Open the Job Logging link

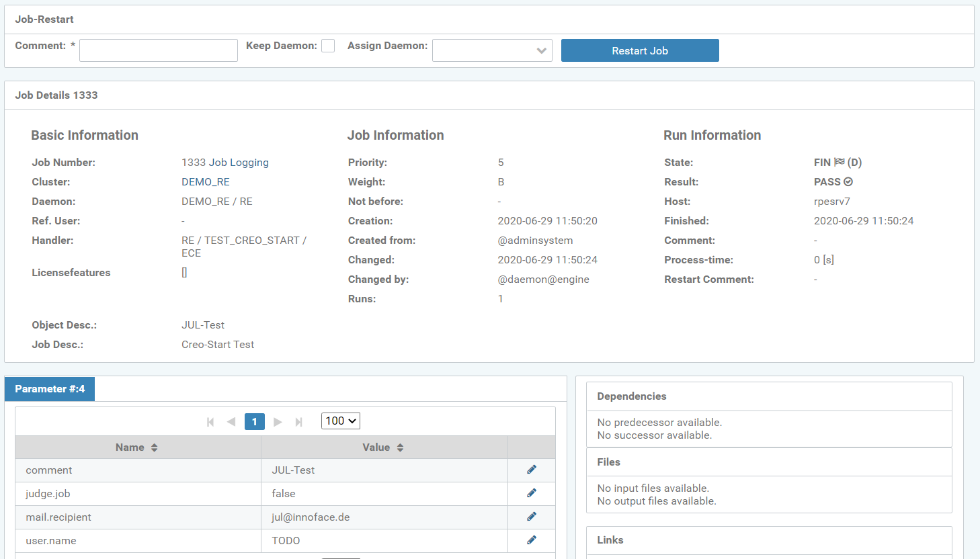click(239, 163)
